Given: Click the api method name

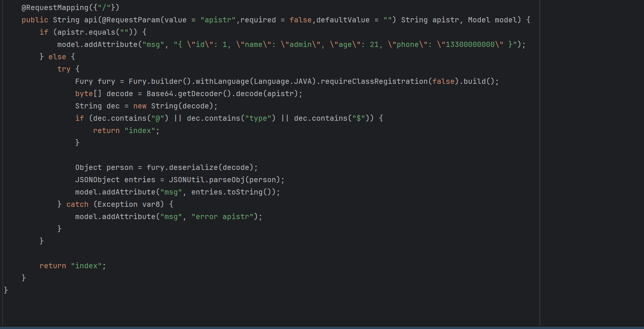Looking at the screenshot, I should pos(91,20).
